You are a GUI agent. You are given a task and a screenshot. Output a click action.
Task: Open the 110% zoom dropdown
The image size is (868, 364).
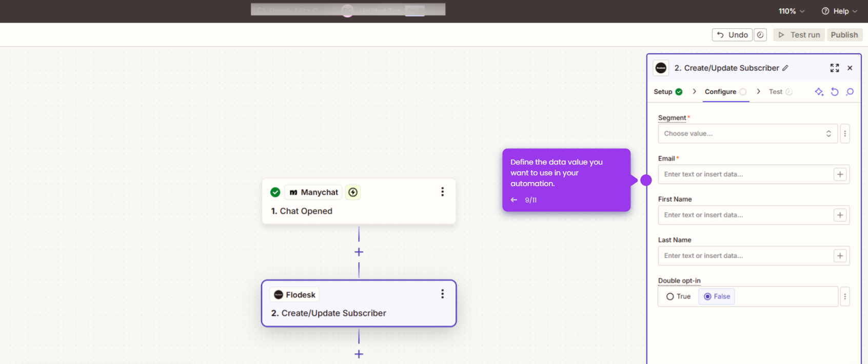coord(792,11)
